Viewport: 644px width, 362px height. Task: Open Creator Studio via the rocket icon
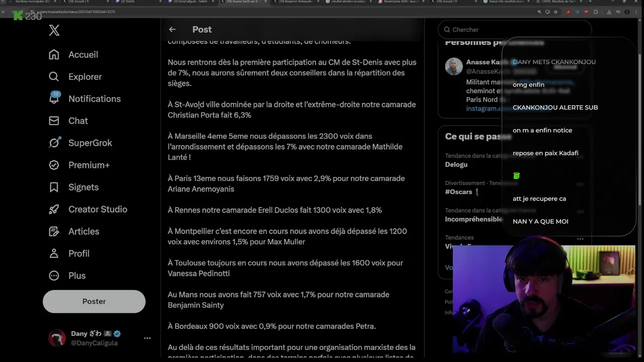[54, 209]
